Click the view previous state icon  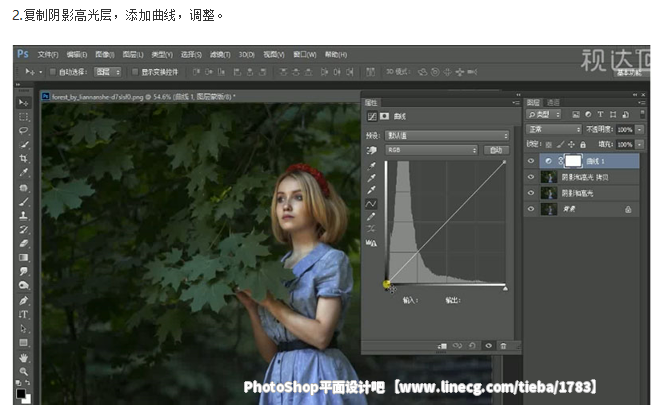click(457, 346)
